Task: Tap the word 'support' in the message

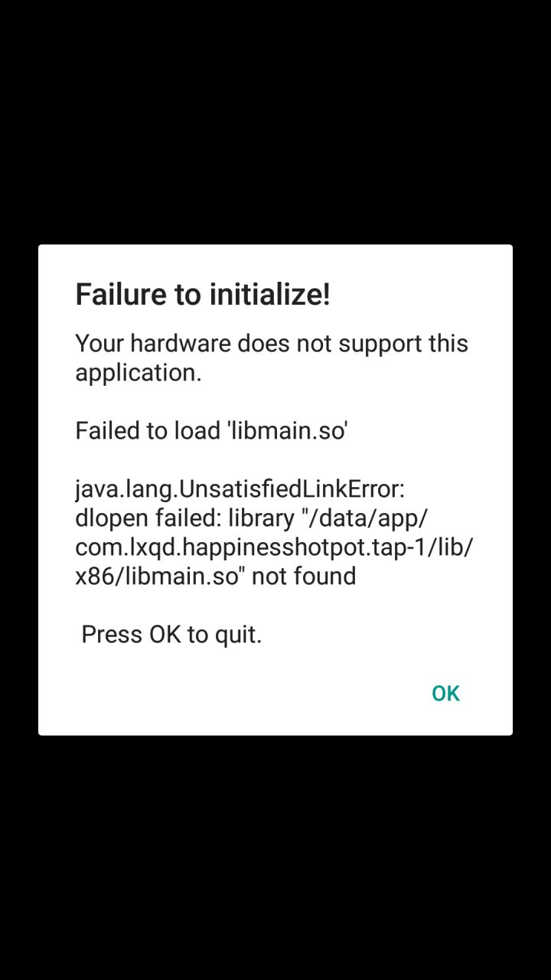Action: tap(380, 345)
